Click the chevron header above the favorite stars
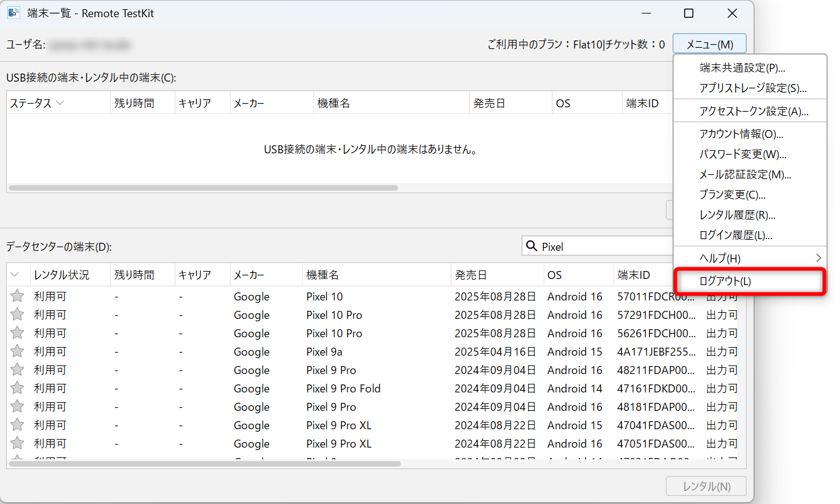This screenshot has width=840, height=504. click(15, 275)
